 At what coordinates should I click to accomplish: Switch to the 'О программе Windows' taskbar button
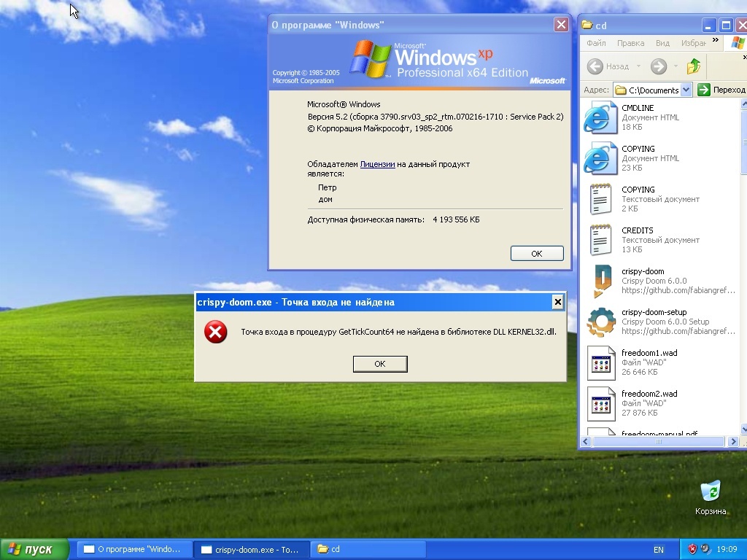pyautogui.click(x=134, y=550)
